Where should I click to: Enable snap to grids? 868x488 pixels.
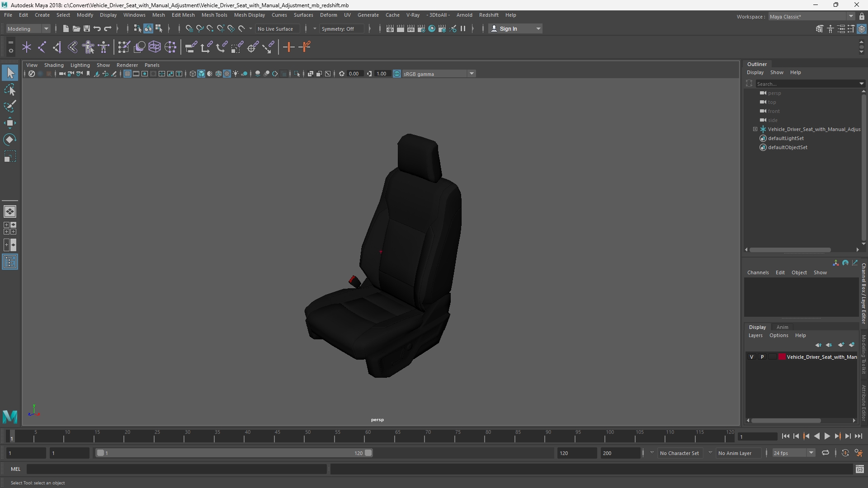(189, 28)
